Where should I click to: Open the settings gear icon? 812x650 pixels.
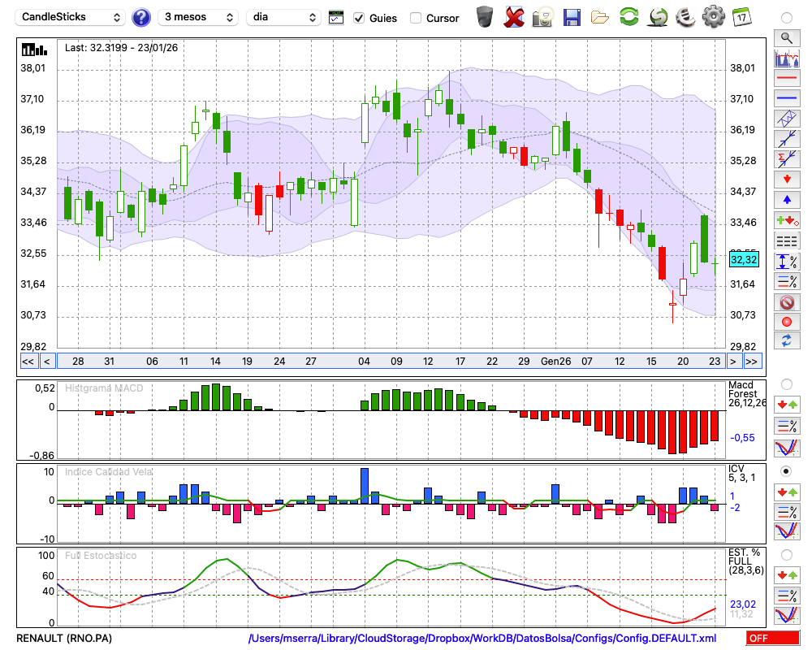click(713, 16)
